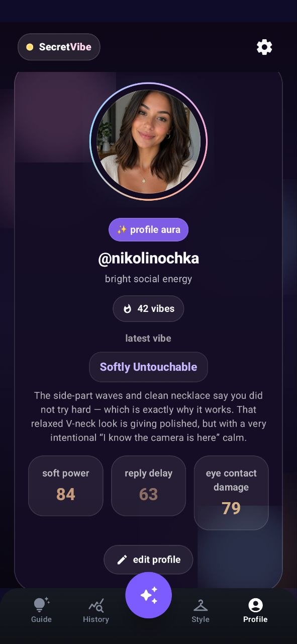Click the Profile person icon
This screenshot has height=644, width=297.
[255, 605]
